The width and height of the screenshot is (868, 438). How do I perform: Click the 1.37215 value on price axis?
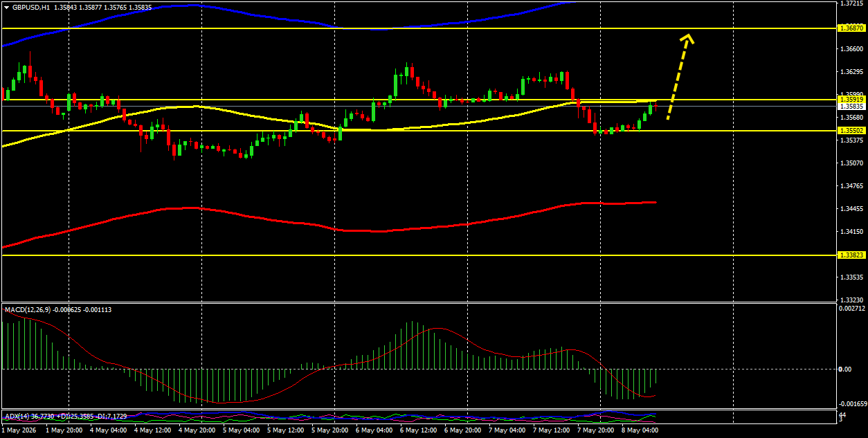click(851, 3)
